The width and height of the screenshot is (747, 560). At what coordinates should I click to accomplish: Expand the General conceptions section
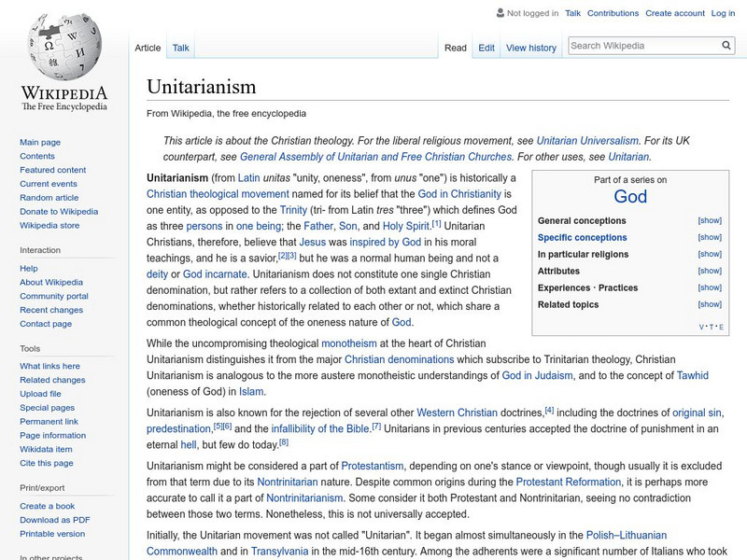point(711,219)
